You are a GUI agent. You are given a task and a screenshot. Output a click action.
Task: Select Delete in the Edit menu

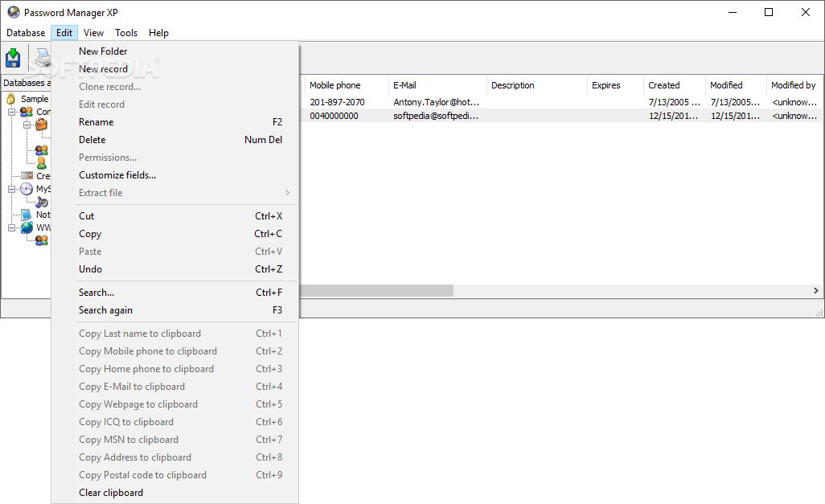click(x=174, y=139)
